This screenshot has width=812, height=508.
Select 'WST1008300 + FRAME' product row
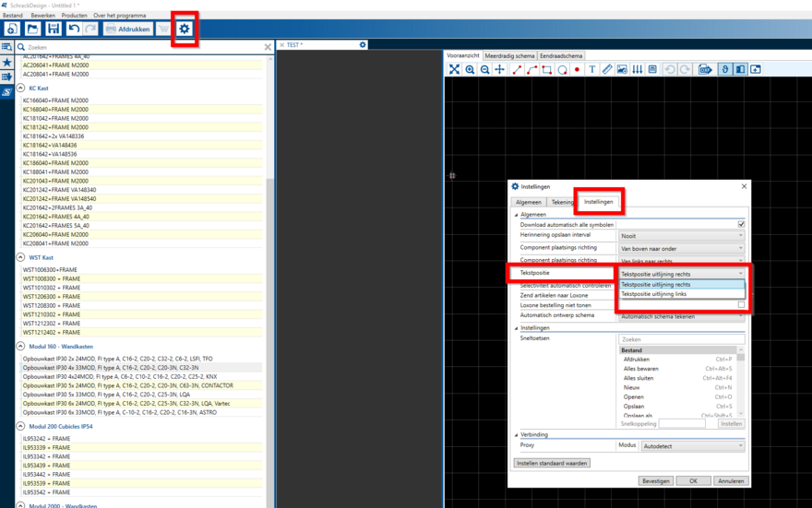click(141, 278)
